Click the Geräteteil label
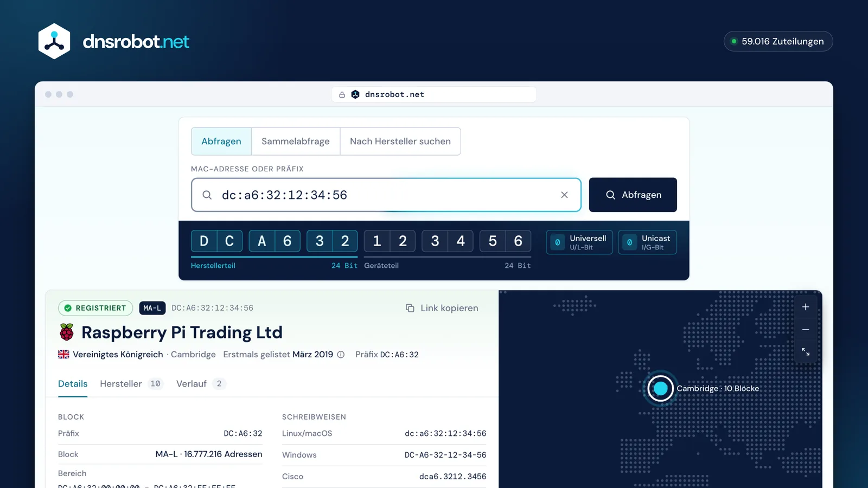Screen dimensions: 868x488 (x=381, y=266)
